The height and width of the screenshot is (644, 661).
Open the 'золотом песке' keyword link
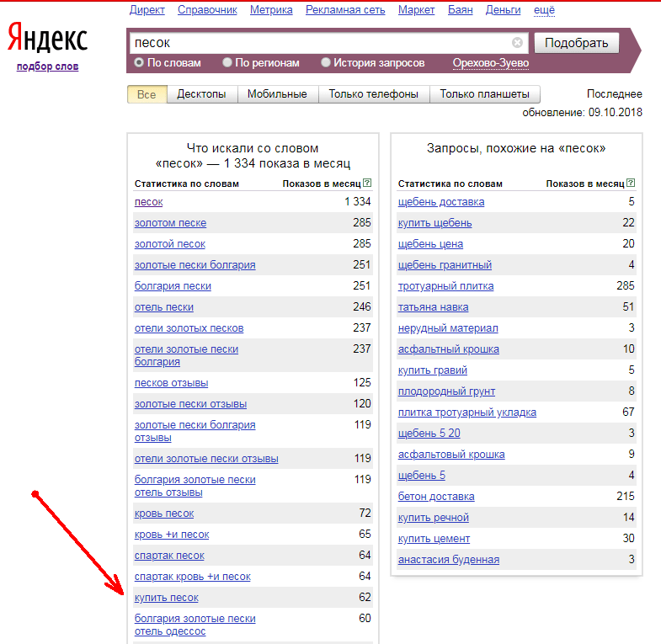(x=170, y=223)
